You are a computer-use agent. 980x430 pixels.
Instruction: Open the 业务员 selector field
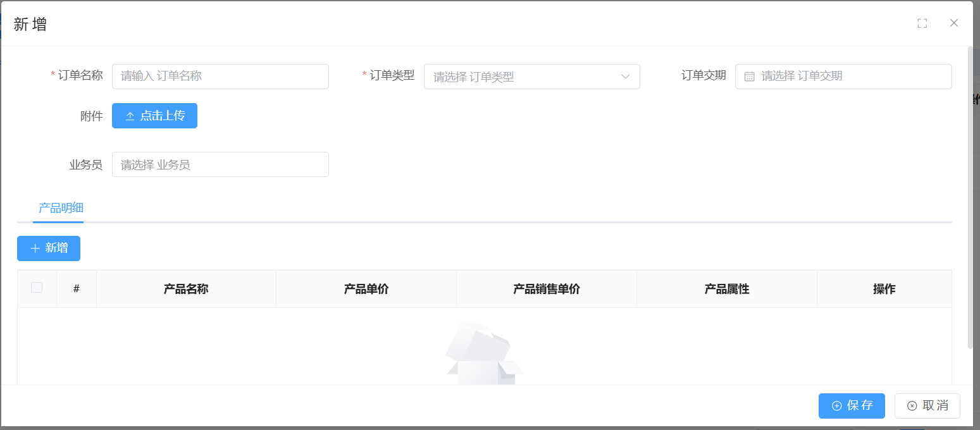tap(220, 164)
